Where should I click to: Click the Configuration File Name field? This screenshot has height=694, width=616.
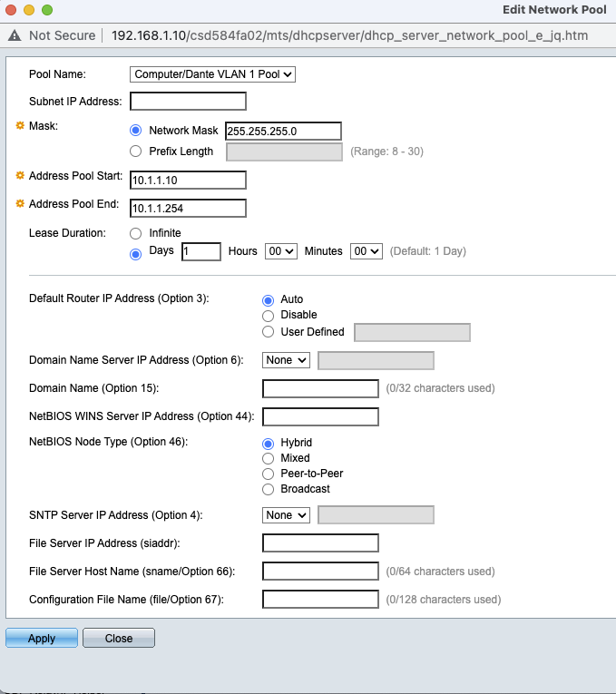[x=320, y=600]
